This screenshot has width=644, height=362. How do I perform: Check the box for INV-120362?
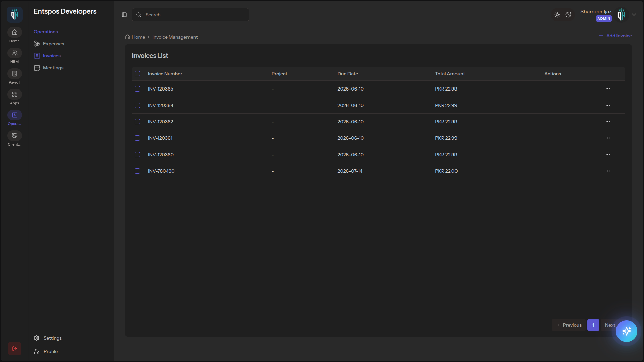(x=137, y=122)
